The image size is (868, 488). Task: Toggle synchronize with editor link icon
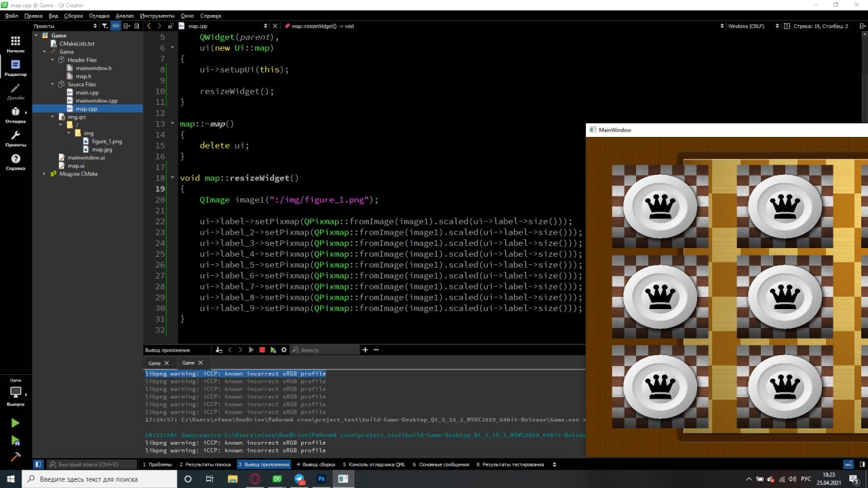pos(116,26)
